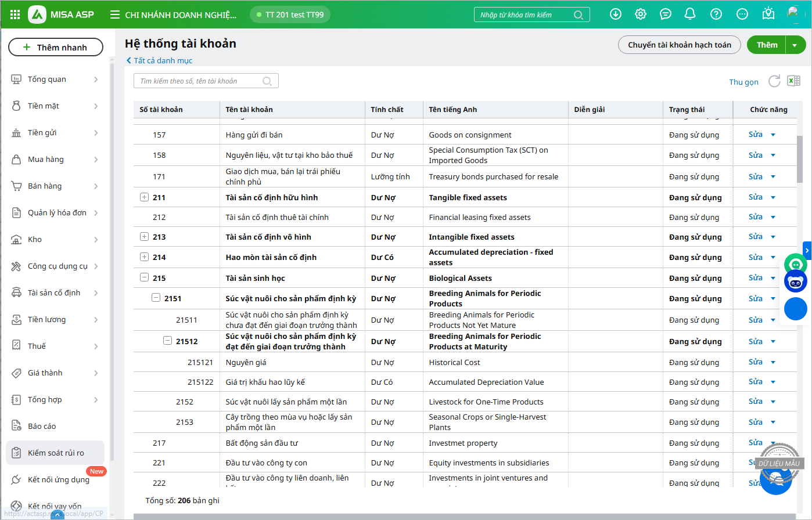Click the refresh icon above table

(774, 81)
